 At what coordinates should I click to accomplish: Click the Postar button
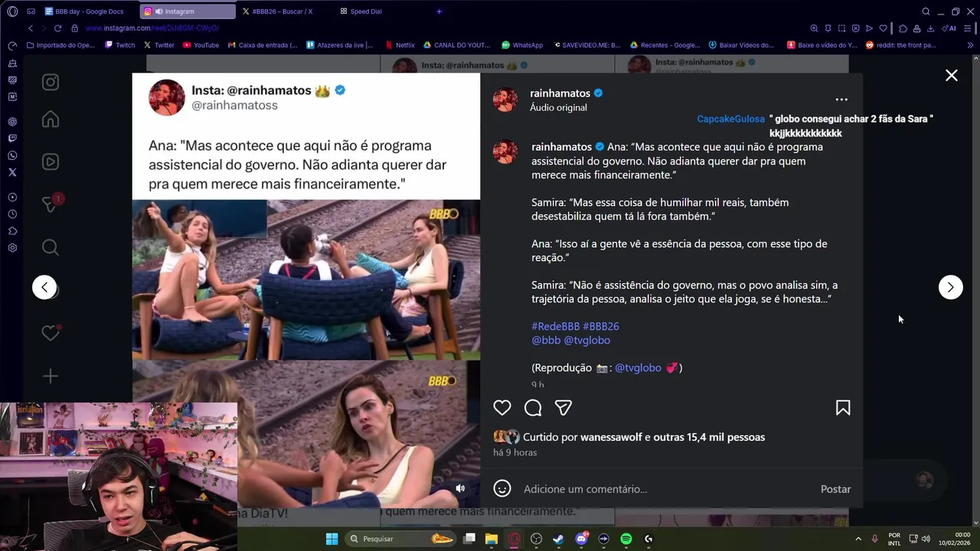835,489
